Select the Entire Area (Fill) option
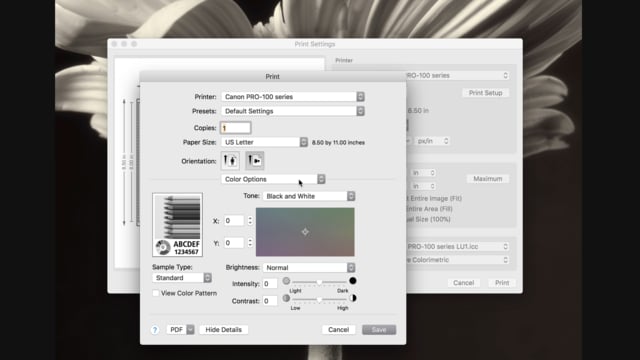Image resolution: width=640 pixels, height=360 pixels. pyautogui.click(x=429, y=209)
